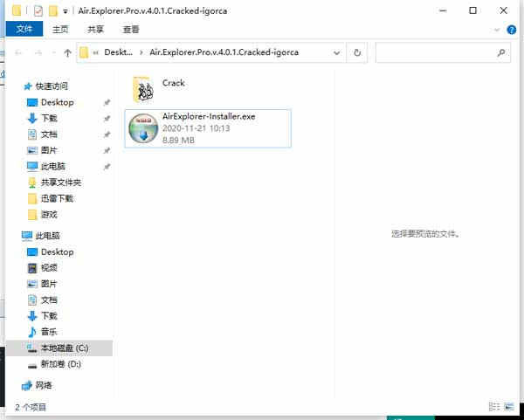Open 下载 under 此电脑
Image resolution: width=524 pixels, height=420 pixels.
click(x=49, y=316)
